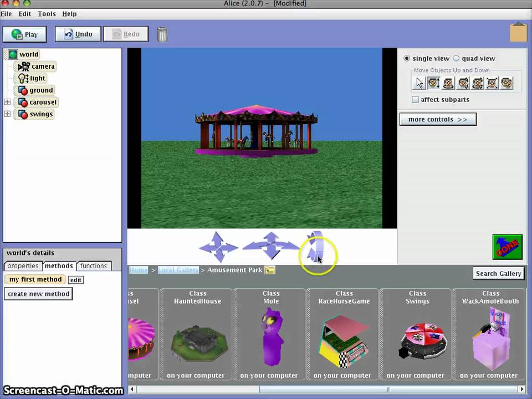Select the ground object in tree

pyautogui.click(x=35, y=90)
